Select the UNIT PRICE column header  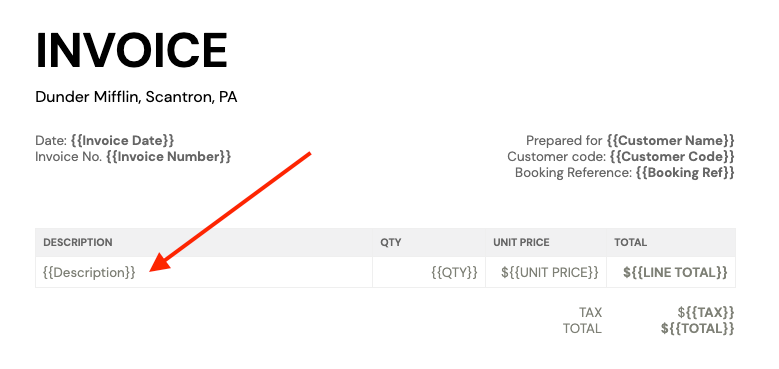point(521,243)
